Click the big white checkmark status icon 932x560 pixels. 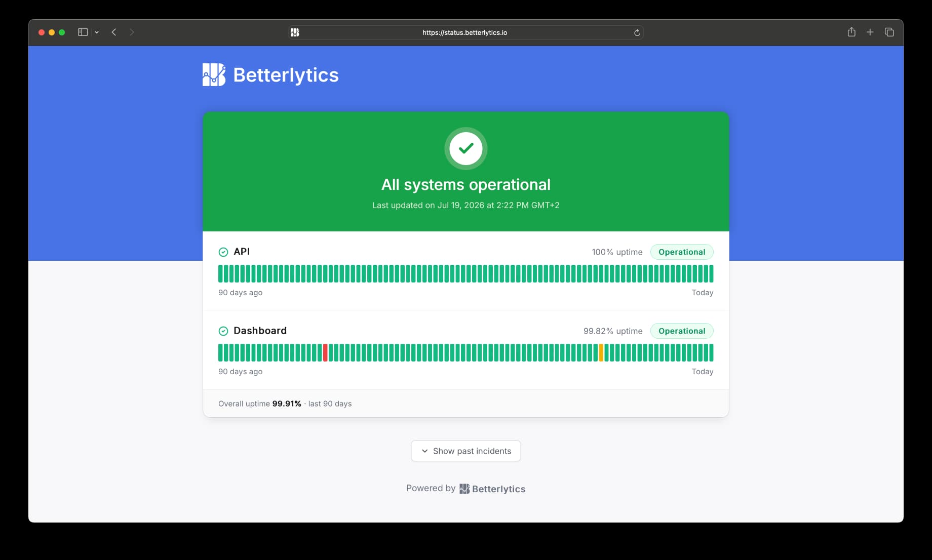tap(466, 148)
